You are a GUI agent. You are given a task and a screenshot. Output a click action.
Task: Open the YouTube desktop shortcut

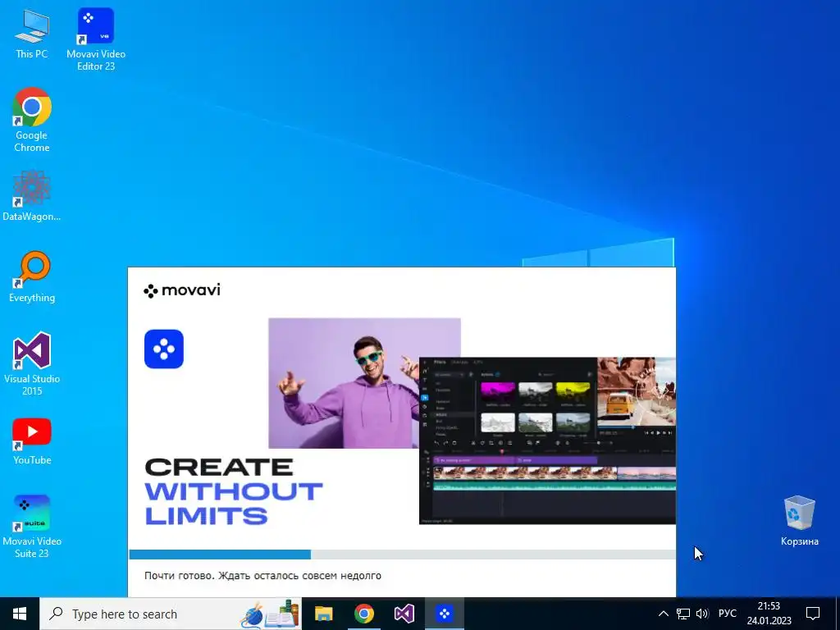point(32,441)
